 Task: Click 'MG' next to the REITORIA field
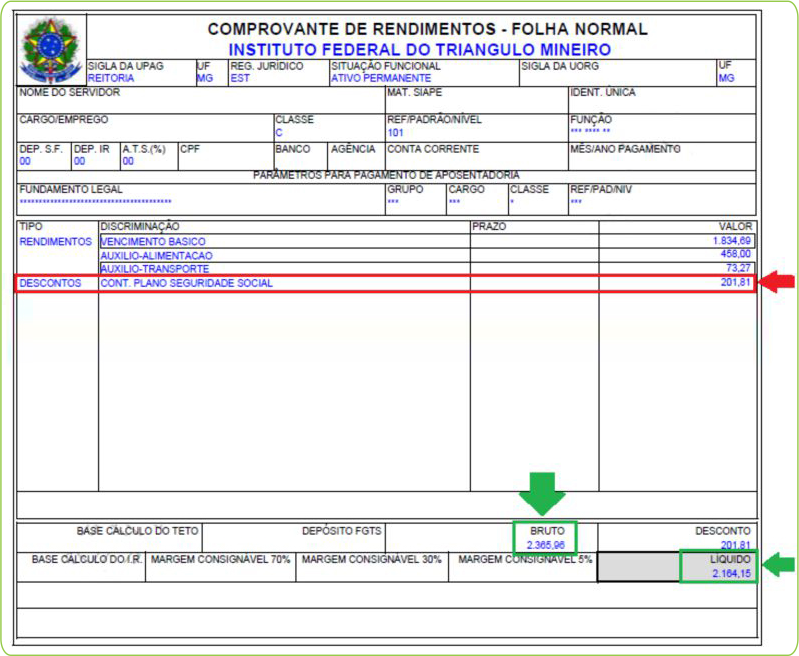pyautogui.click(x=205, y=78)
